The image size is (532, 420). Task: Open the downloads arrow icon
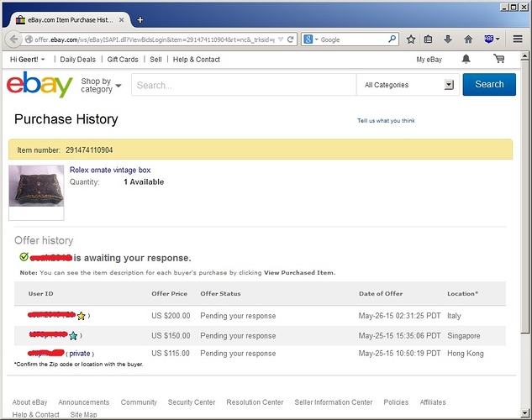[448, 39]
